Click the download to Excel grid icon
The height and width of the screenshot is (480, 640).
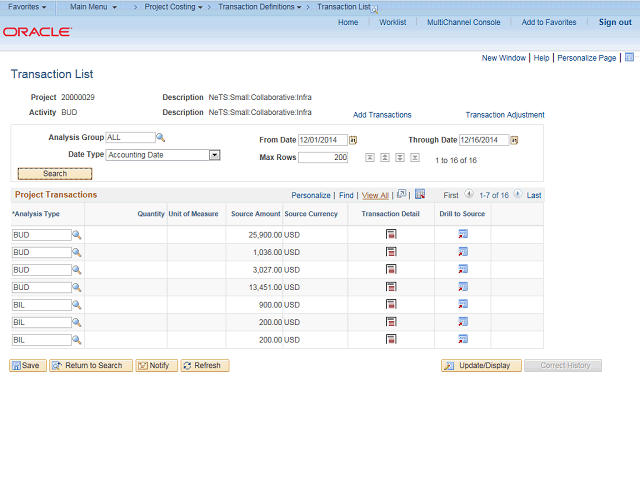(x=420, y=194)
